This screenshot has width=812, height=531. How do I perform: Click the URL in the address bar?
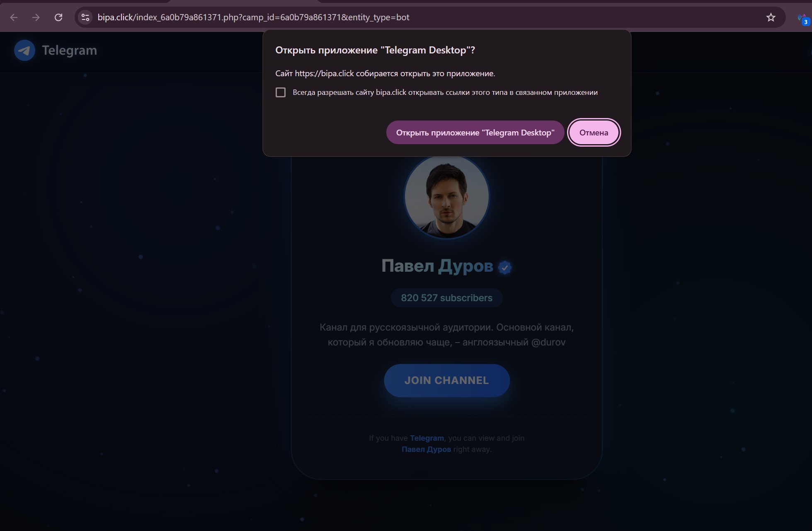[x=253, y=17]
